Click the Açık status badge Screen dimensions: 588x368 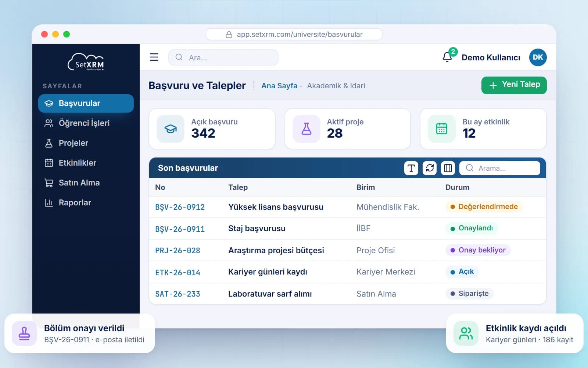point(462,272)
